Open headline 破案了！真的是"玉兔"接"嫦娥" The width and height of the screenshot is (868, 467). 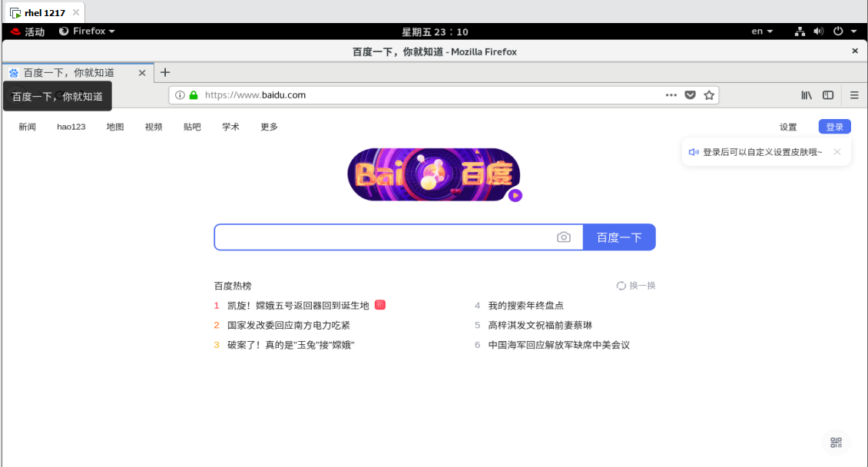pos(290,346)
